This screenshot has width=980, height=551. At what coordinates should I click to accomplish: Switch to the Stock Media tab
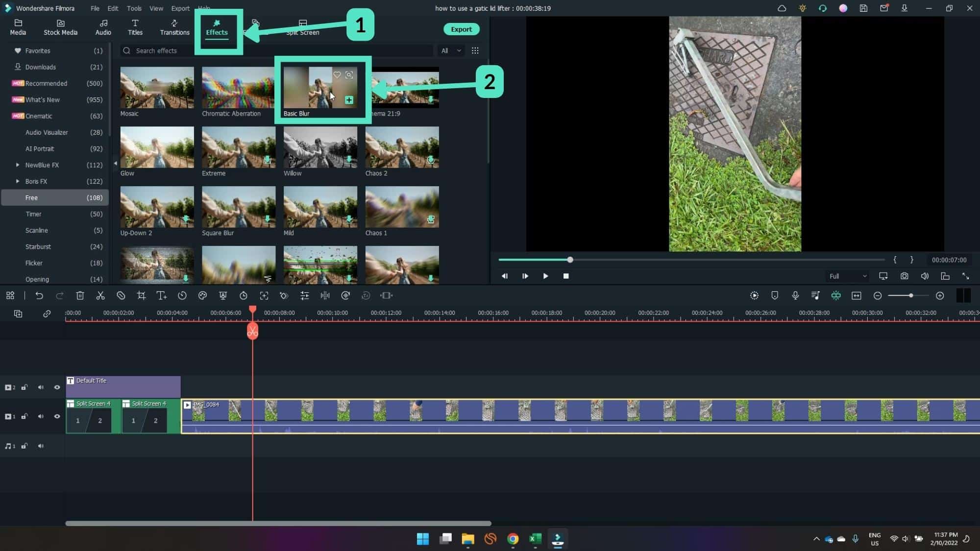click(60, 27)
